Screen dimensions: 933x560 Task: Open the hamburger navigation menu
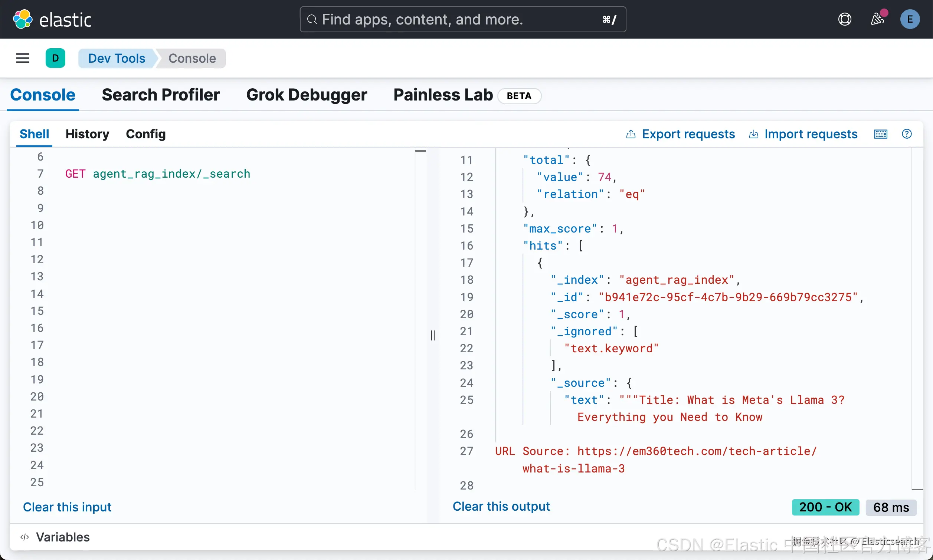pyautogui.click(x=23, y=58)
